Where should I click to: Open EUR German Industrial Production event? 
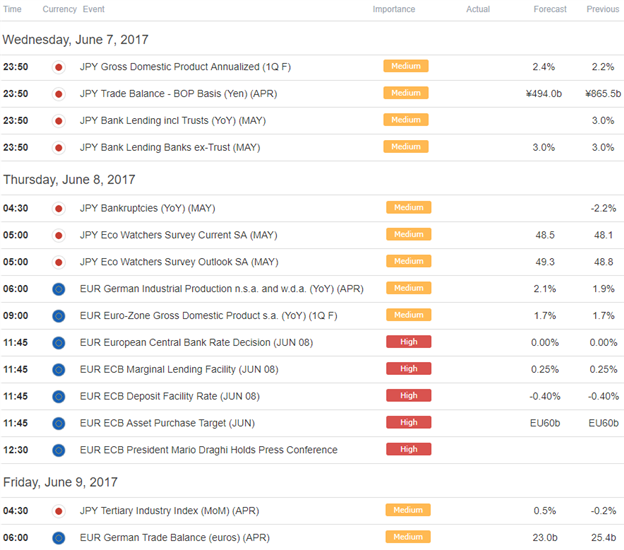tap(222, 289)
